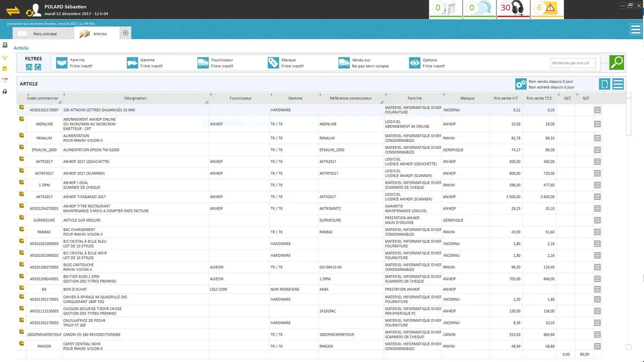The height and width of the screenshot is (362, 644).
Task: Select CALCULATRICE DE POCHE designation
Action: tap(135, 322)
